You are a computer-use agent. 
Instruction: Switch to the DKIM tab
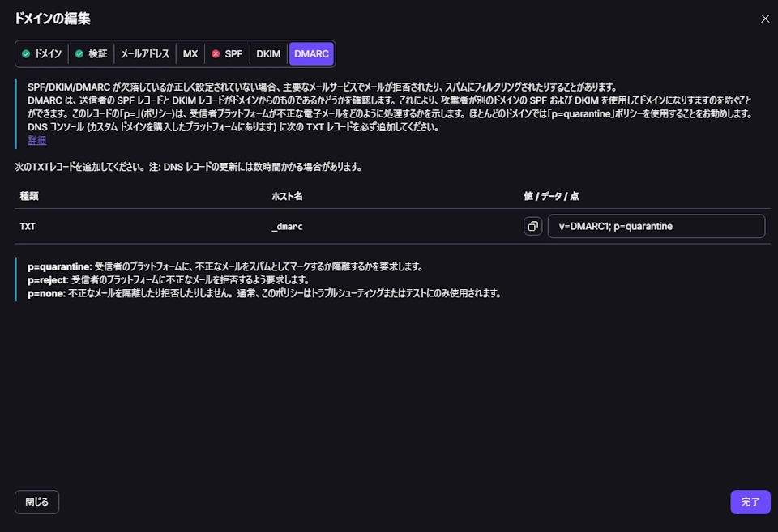pos(268,53)
